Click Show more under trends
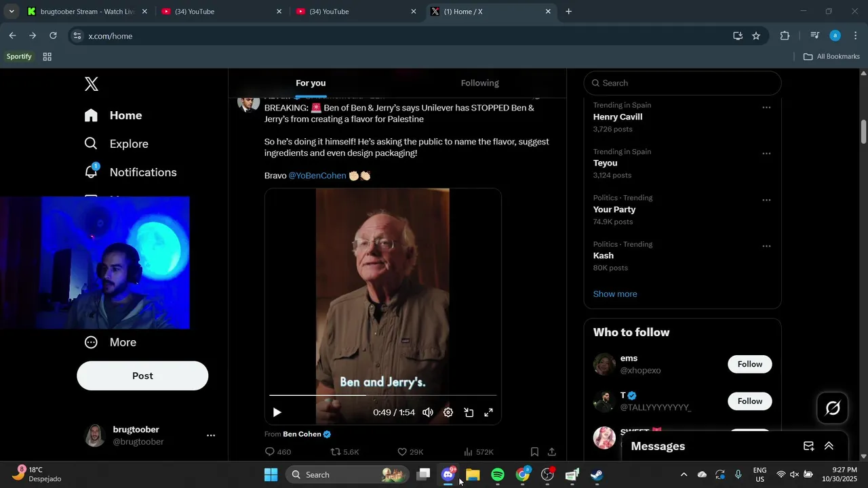 tap(615, 294)
